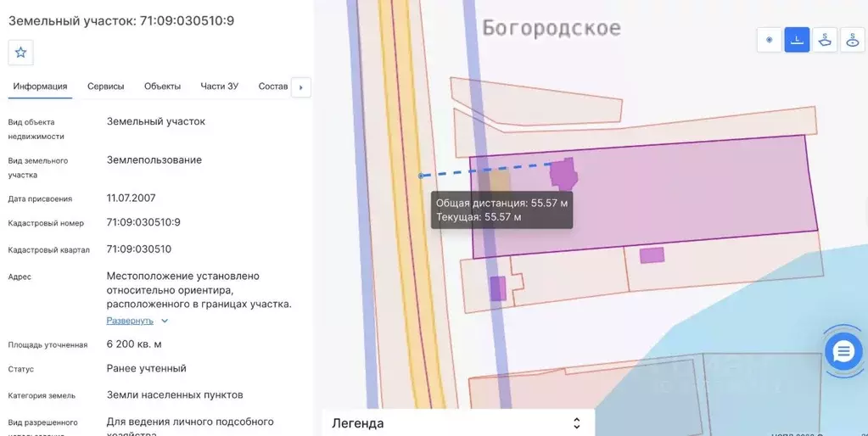
Task: Click the Землепользование value
Action: [154, 160]
